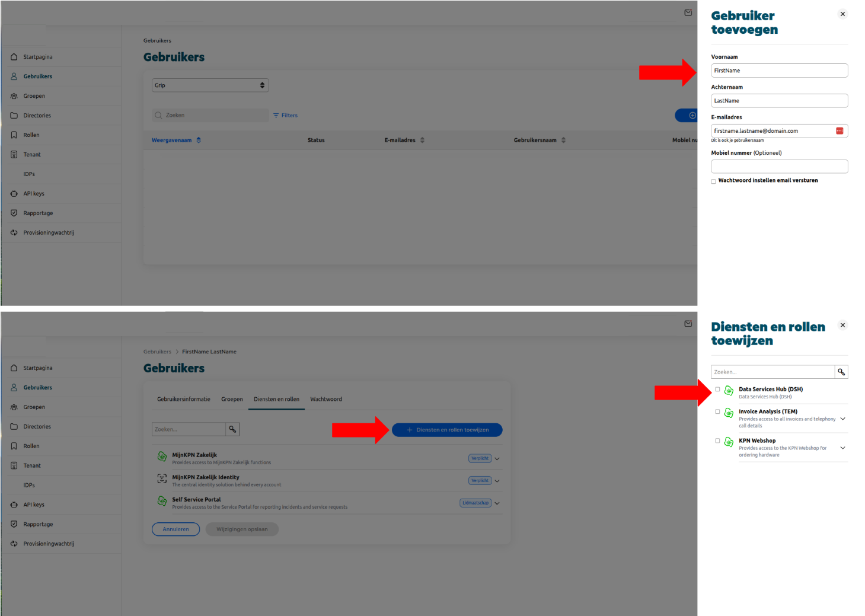Open the Filters link

pos(285,116)
